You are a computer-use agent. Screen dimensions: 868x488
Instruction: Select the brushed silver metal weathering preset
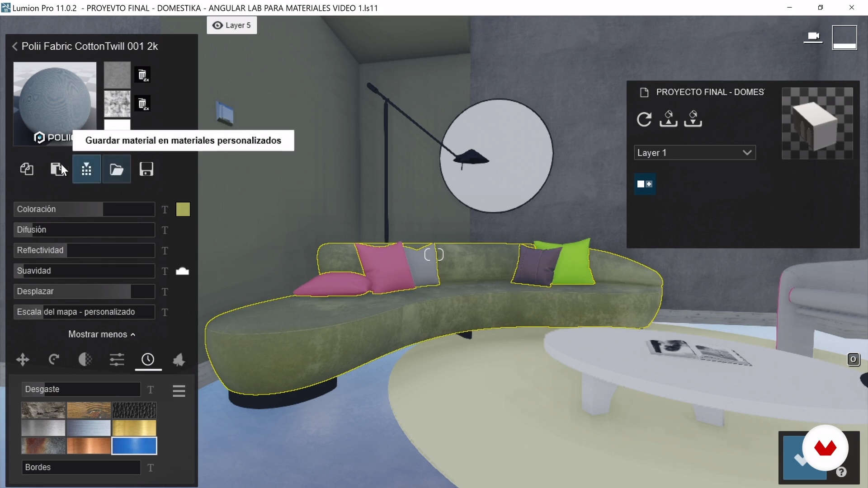coord(43,428)
